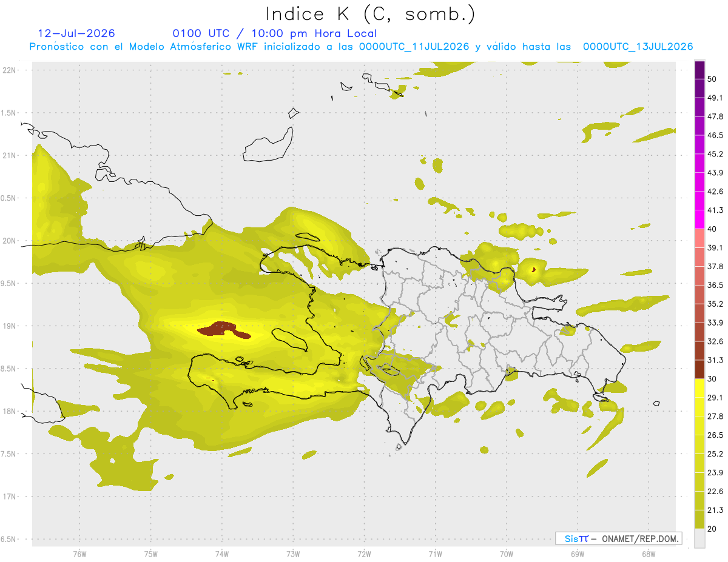The image size is (728, 562).
Task: Click the legend value '22.6'
Action: pos(715,492)
